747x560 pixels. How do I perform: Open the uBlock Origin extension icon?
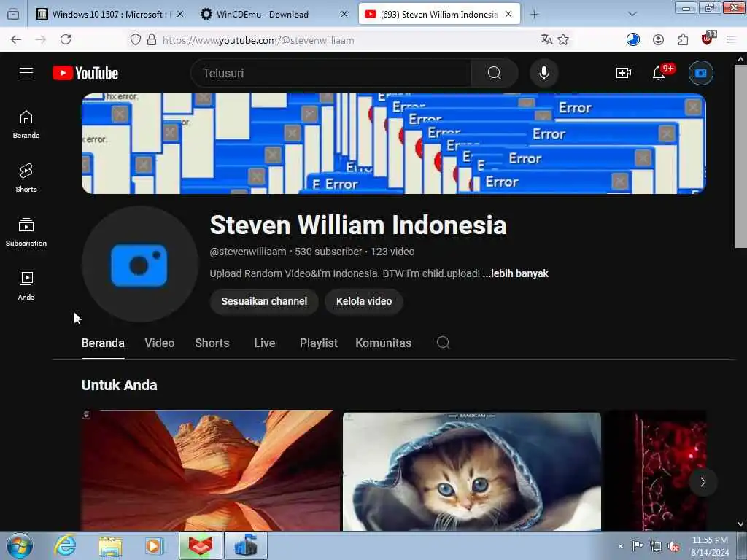pyautogui.click(x=708, y=39)
